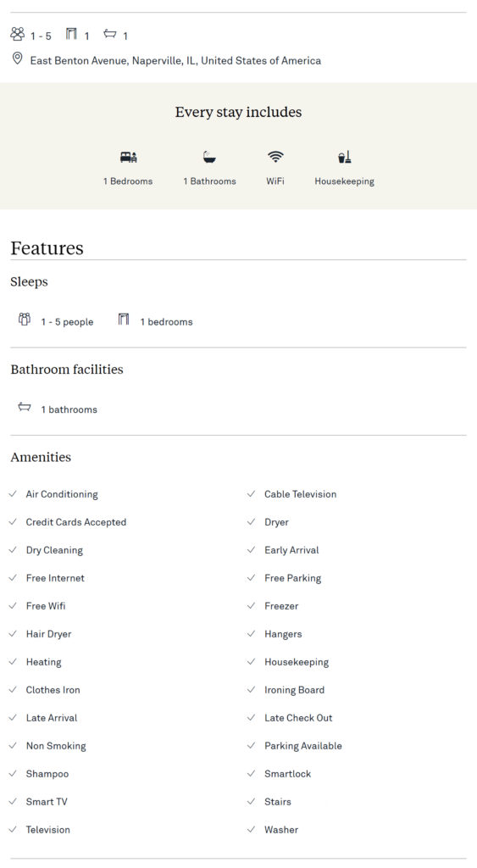Screen dimensions: 477x868
Task: Click the checkmark next to Smartlock
Action: coord(252,773)
